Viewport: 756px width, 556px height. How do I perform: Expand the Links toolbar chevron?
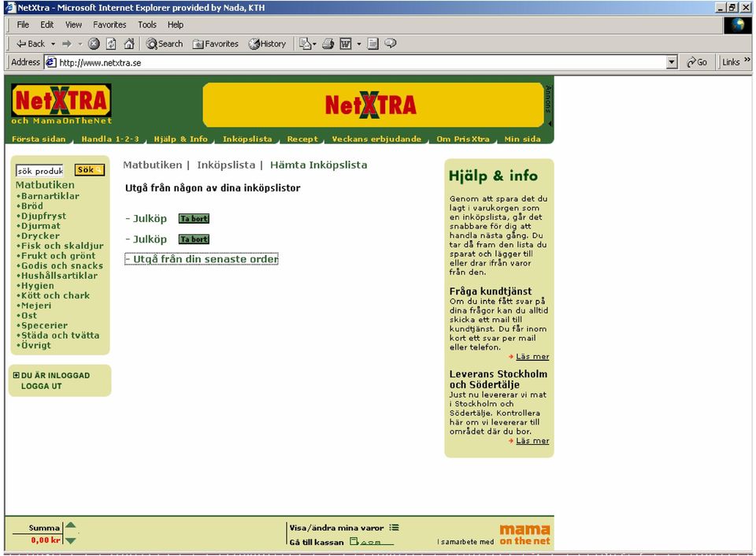[x=747, y=60]
